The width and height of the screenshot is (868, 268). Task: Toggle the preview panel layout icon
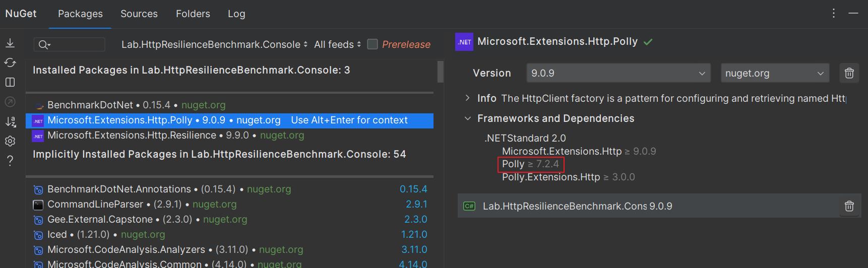pyautogui.click(x=10, y=82)
